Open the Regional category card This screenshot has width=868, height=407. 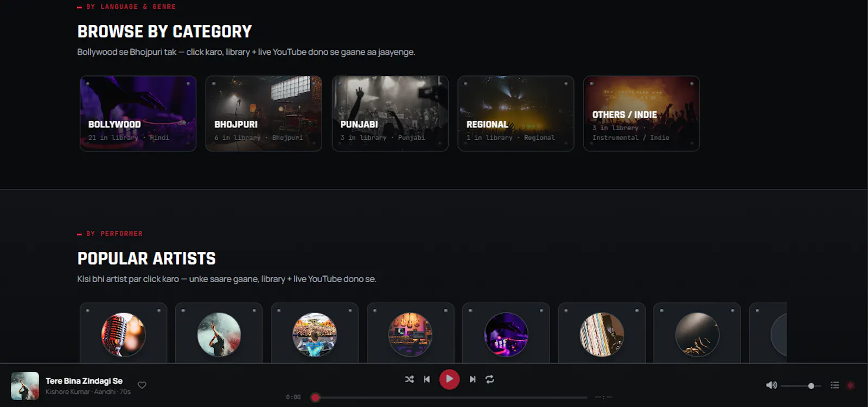(516, 113)
